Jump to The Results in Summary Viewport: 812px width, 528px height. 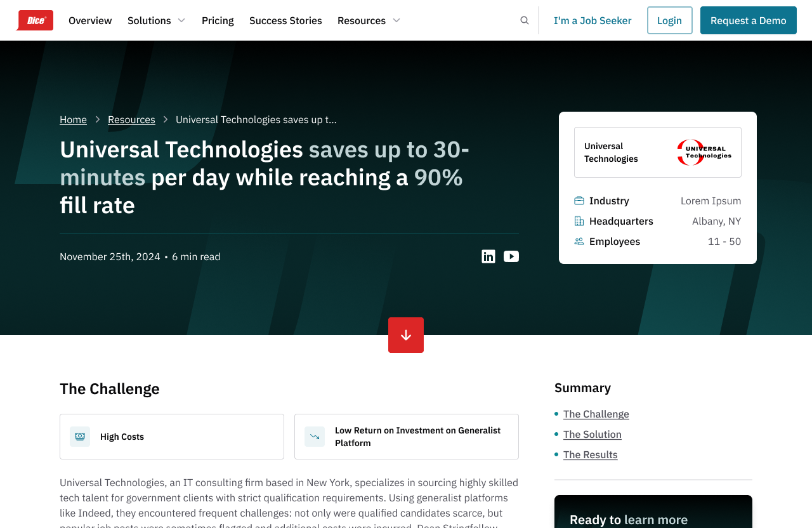pyautogui.click(x=591, y=454)
